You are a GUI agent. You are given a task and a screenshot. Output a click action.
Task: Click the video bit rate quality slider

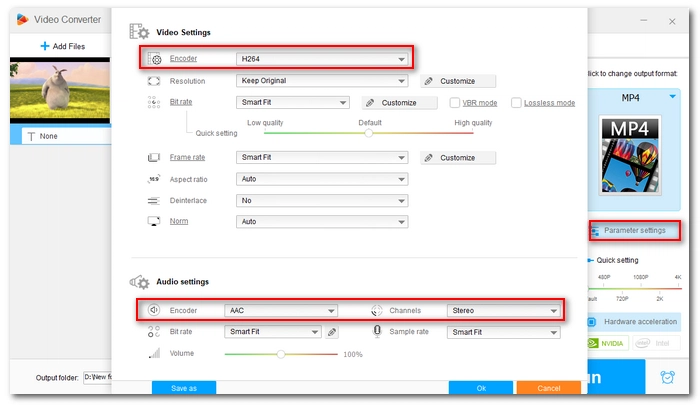pos(370,133)
